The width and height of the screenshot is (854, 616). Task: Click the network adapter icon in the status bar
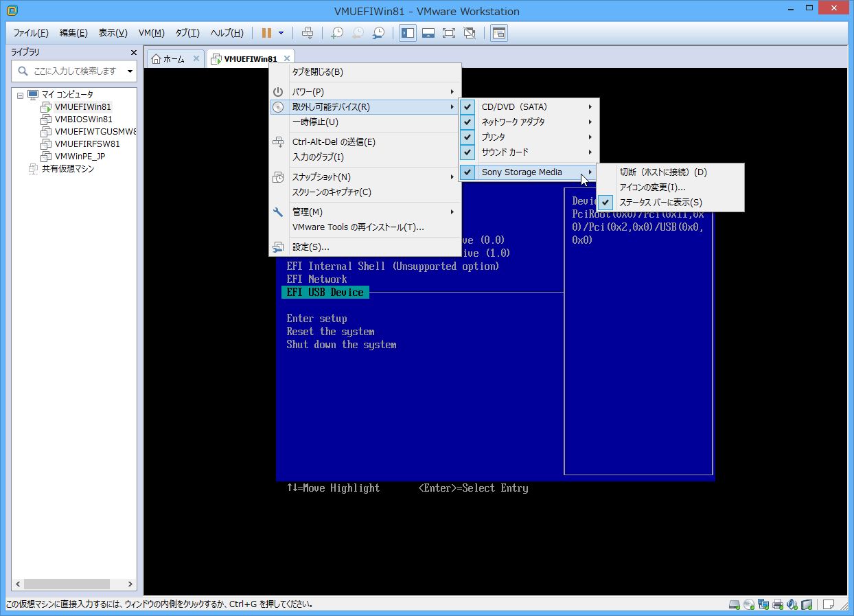click(x=763, y=605)
